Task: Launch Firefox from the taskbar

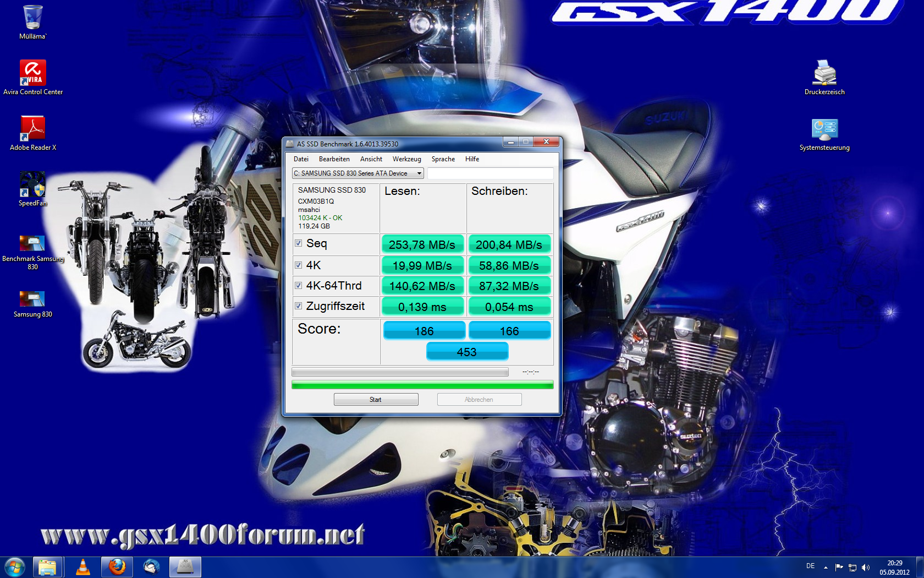Action: (117, 567)
